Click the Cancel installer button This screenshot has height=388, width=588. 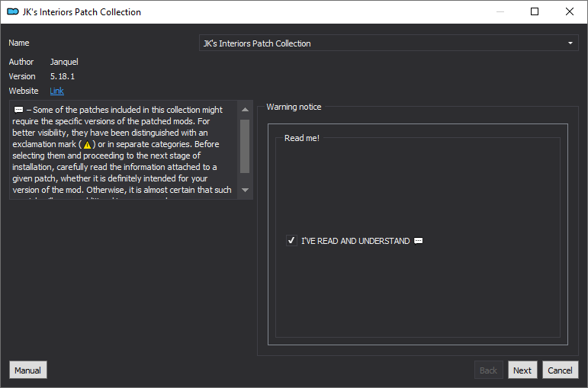coord(560,370)
